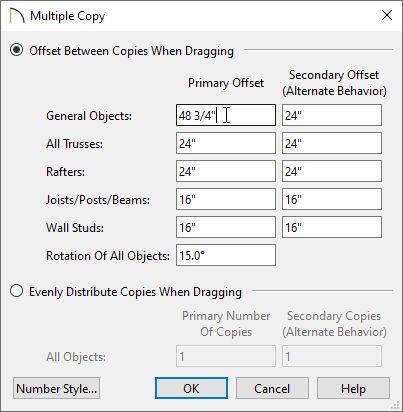
Task: Click Joists/Posts/Beams primary offset field
Action: (x=226, y=199)
